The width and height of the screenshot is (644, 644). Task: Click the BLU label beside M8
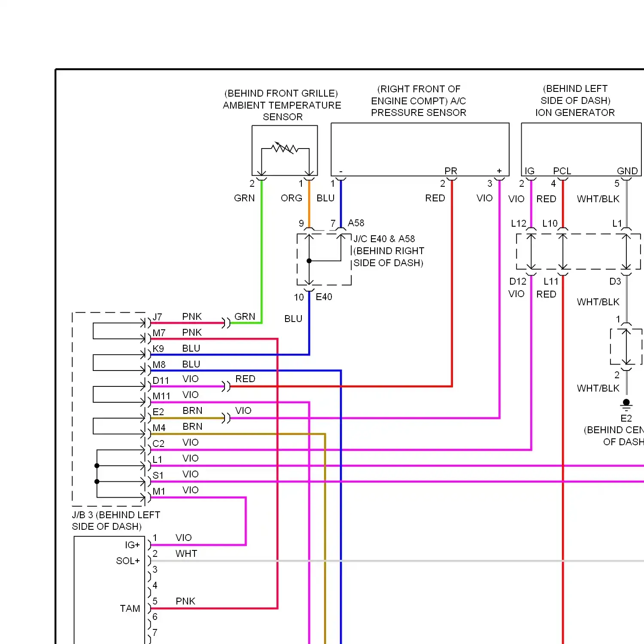pyautogui.click(x=191, y=364)
